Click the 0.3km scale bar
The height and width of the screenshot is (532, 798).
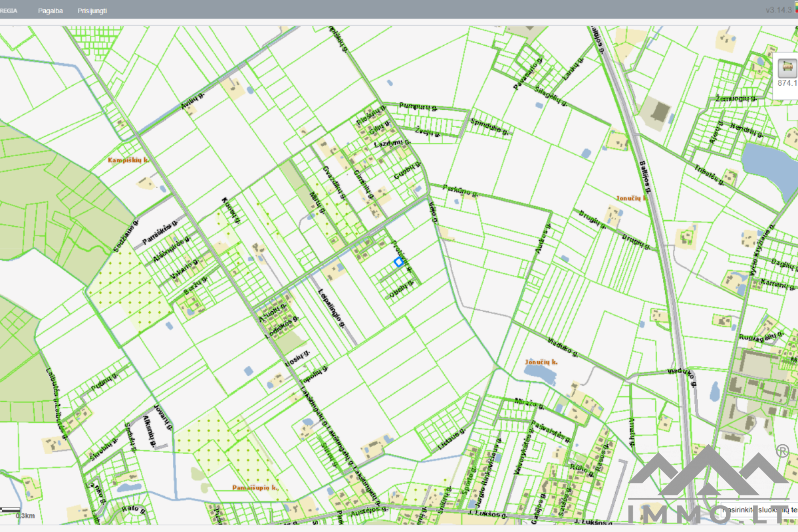coord(10,510)
